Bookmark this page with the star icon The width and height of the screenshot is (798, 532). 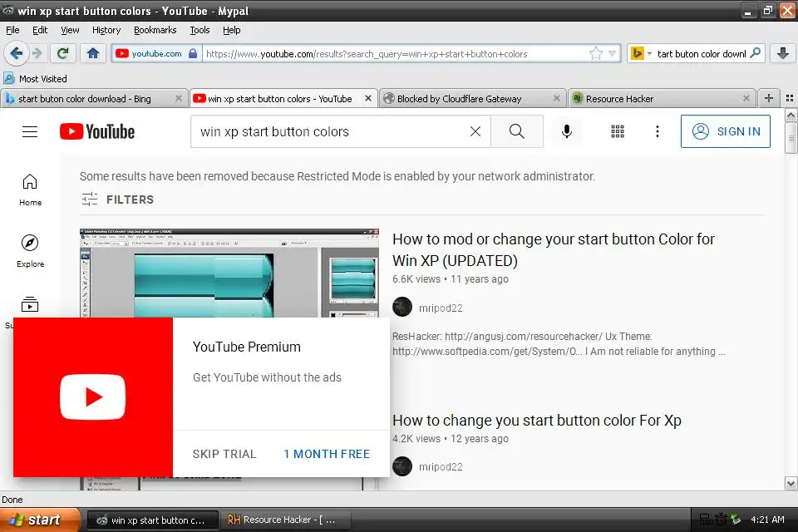pyautogui.click(x=595, y=53)
